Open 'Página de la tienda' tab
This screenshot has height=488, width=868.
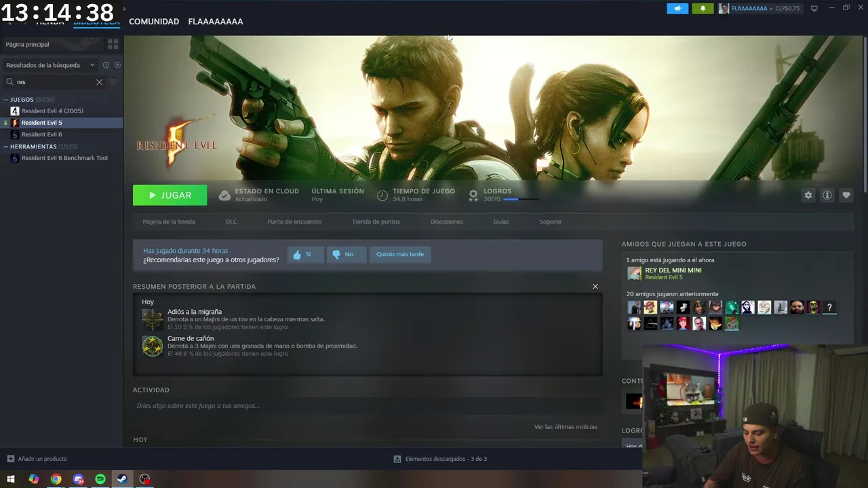(169, 222)
